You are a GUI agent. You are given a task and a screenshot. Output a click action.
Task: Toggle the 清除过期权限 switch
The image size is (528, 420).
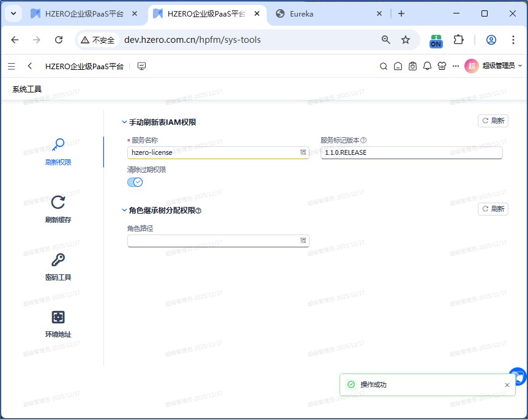[x=135, y=182]
